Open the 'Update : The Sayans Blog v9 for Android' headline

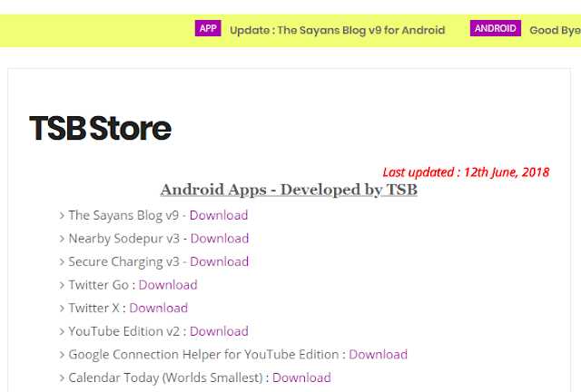pyautogui.click(x=337, y=30)
